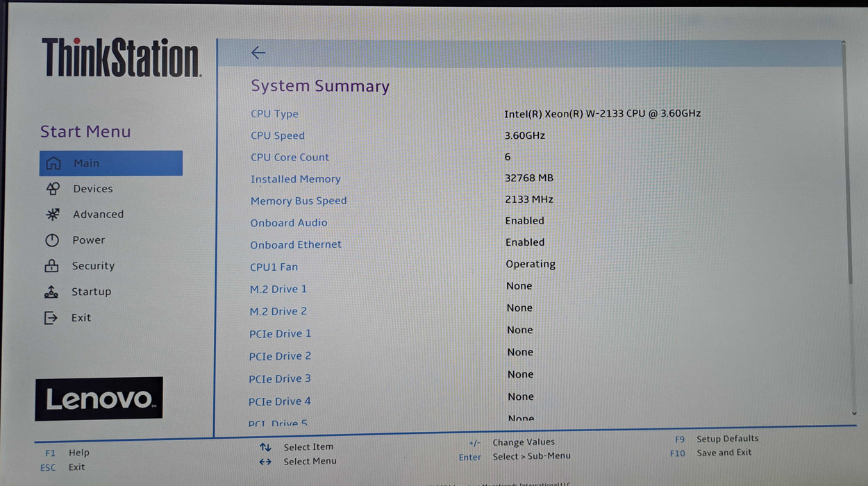Viewport: 868px width, 486px height.
Task: Click the Lenovo logo
Action: click(99, 399)
